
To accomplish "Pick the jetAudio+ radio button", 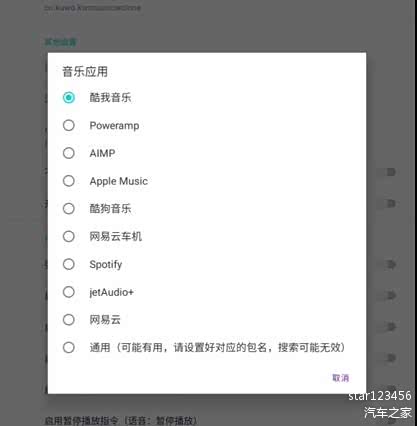I will pos(69,292).
